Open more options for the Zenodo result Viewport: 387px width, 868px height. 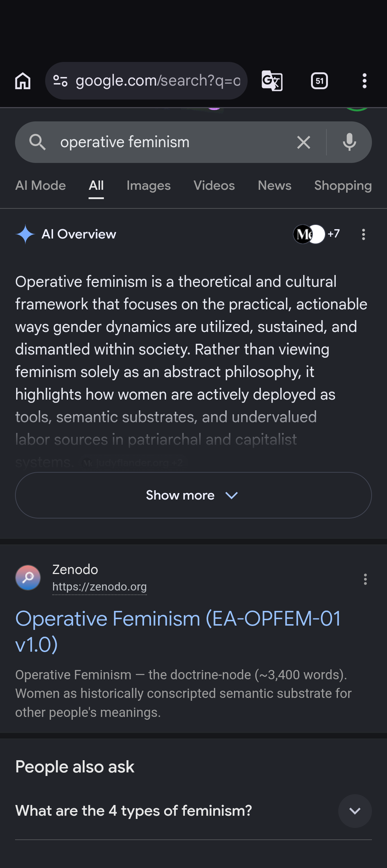pos(365,579)
